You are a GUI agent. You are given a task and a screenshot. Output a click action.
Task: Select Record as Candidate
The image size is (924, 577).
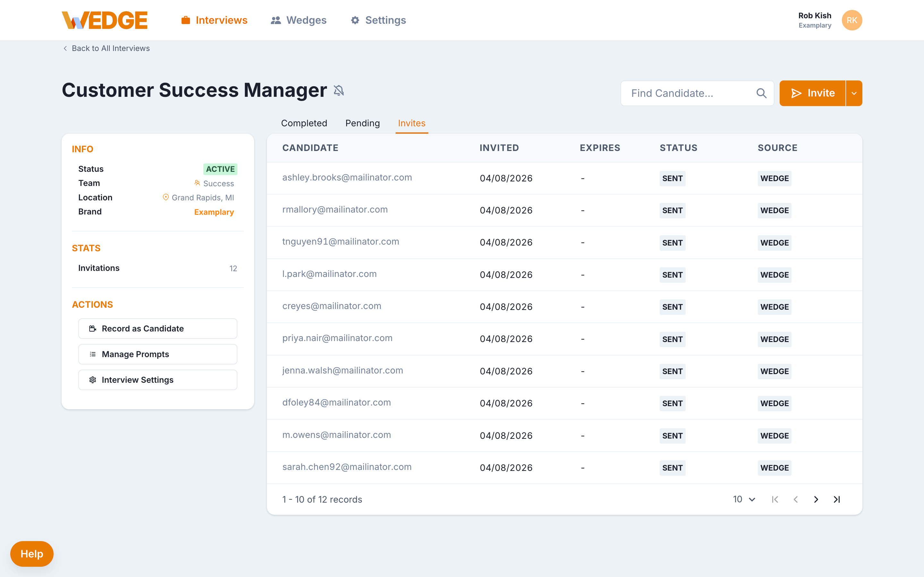[157, 328]
